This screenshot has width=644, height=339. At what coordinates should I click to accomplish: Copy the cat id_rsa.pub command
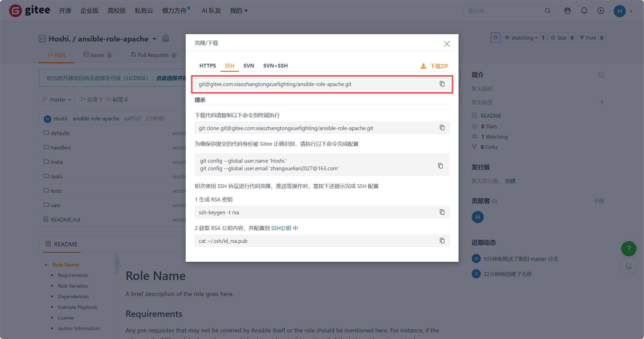[x=442, y=241]
